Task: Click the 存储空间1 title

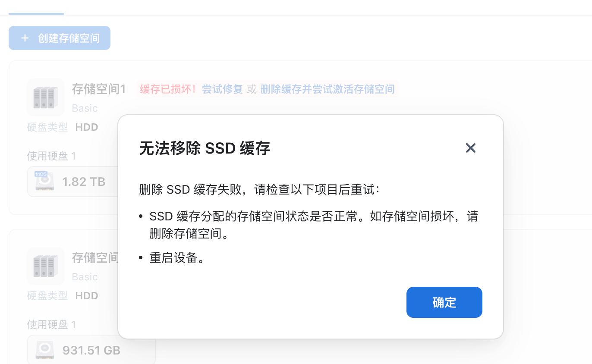Action: (99, 89)
